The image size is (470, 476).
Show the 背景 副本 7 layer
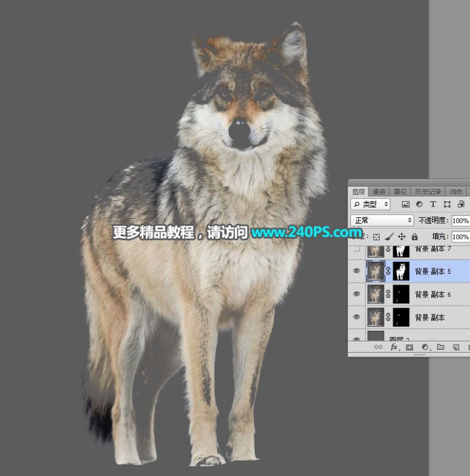pos(357,249)
